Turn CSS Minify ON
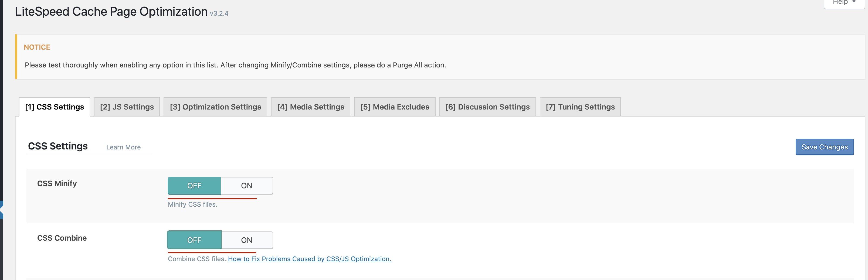868x280 pixels. point(247,186)
